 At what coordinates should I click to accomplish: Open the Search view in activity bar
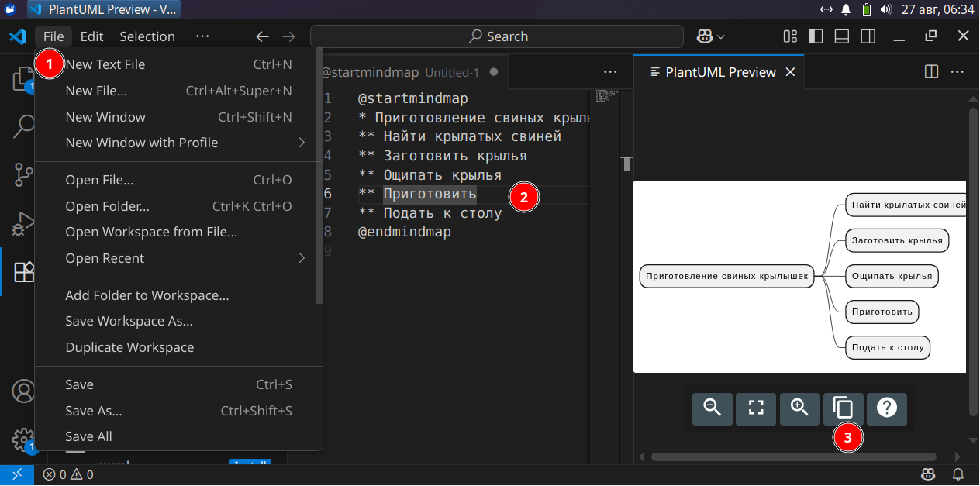click(x=23, y=126)
